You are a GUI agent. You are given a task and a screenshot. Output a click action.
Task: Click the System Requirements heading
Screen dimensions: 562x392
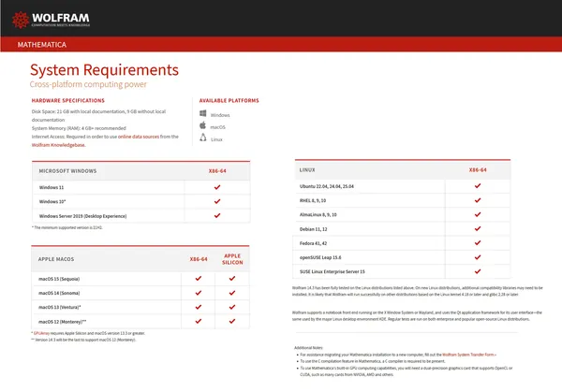pos(104,70)
